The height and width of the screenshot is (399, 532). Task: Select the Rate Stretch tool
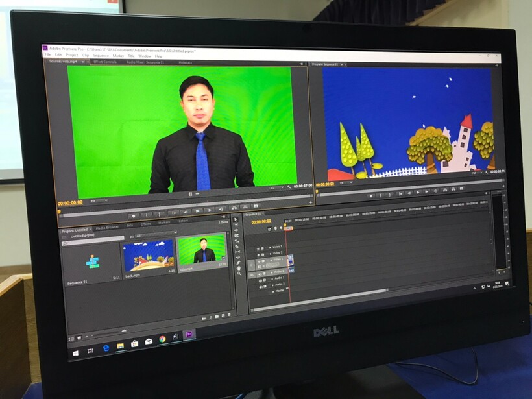coord(237,241)
